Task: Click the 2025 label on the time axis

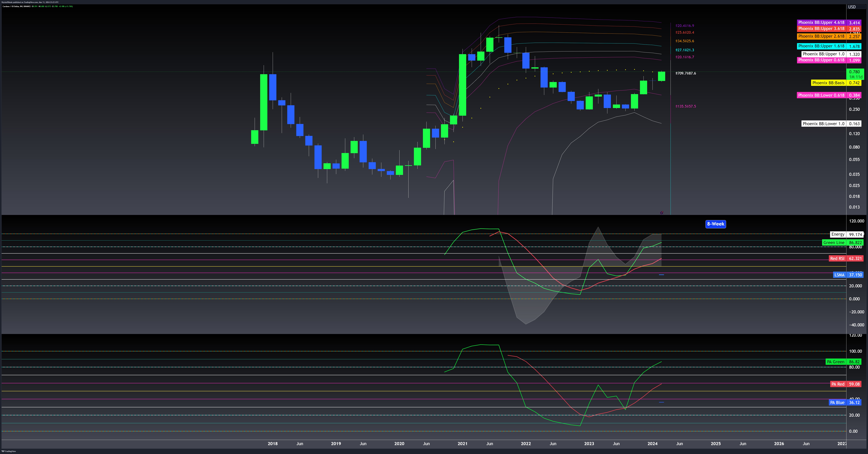Action: click(x=716, y=444)
